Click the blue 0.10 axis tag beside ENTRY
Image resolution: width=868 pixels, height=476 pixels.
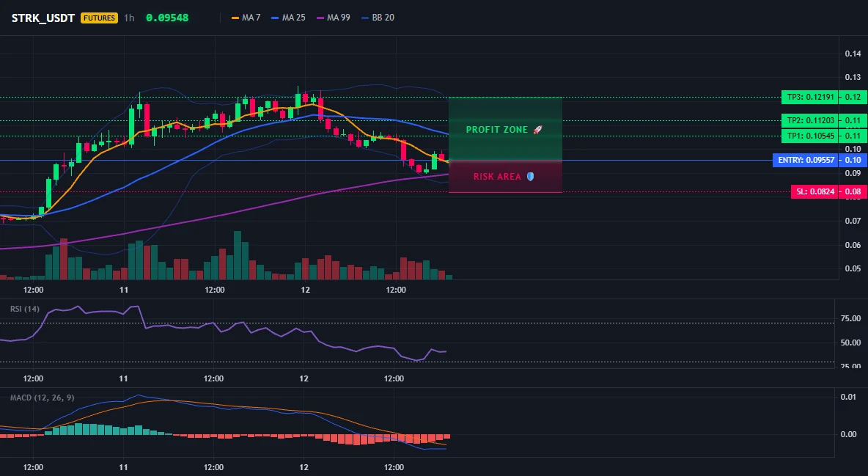(853, 160)
